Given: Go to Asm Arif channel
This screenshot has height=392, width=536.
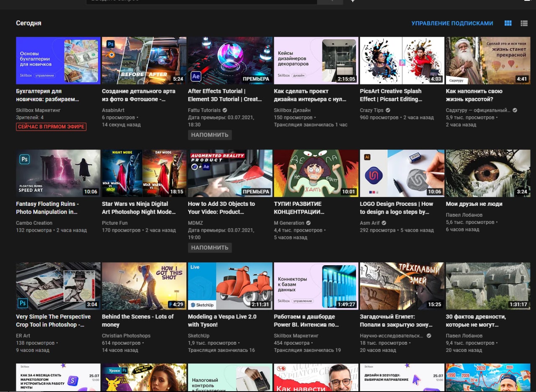Looking at the screenshot, I should (x=370, y=223).
